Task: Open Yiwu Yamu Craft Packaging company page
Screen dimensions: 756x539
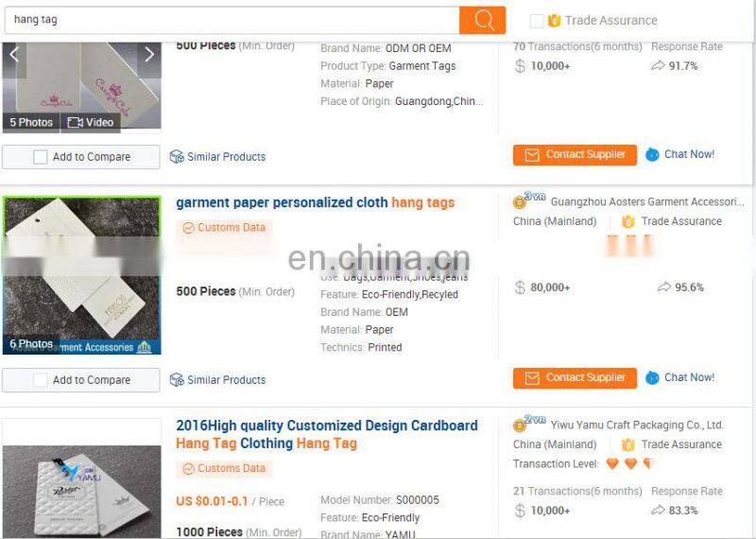Action: [x=637, y=426]
